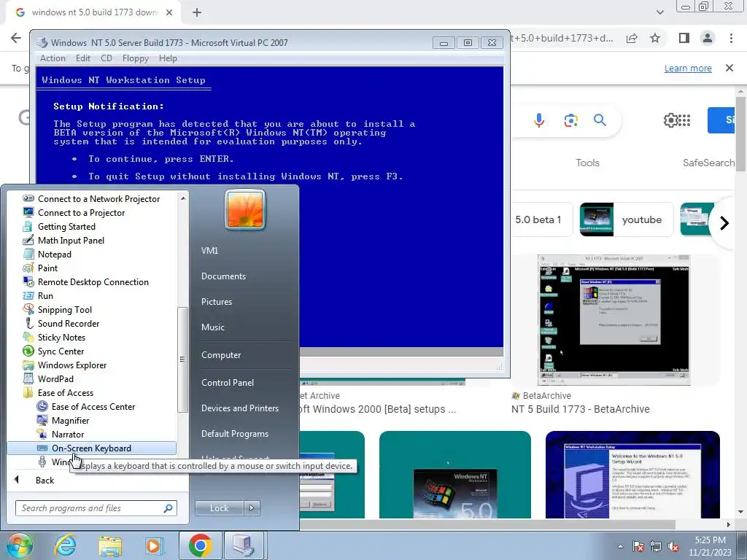This screenshot has width=747, height=560.
Task: Open Chrome's share page icon
Action: (632, 38)
